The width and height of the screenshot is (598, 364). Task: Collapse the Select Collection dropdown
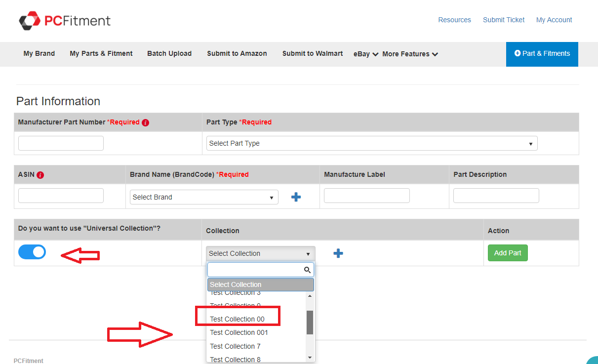260,253
